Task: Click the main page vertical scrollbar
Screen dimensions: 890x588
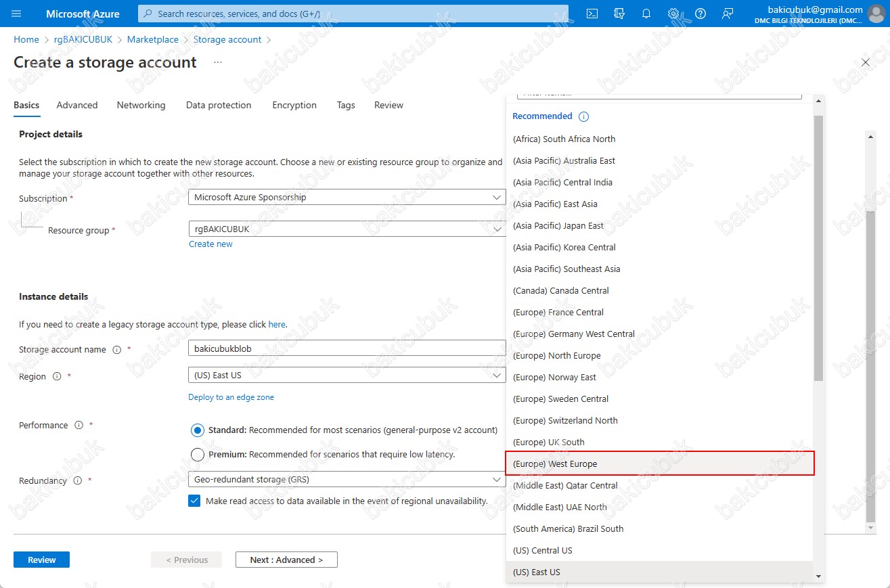Action: tap(871, 366)
